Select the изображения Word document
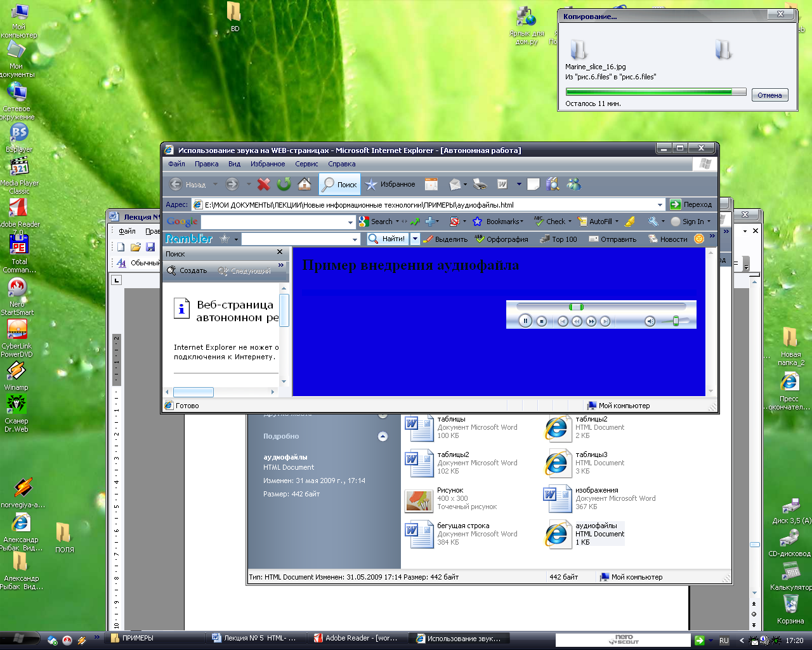This screenshot has height=650, width=812. pos(600,498)
